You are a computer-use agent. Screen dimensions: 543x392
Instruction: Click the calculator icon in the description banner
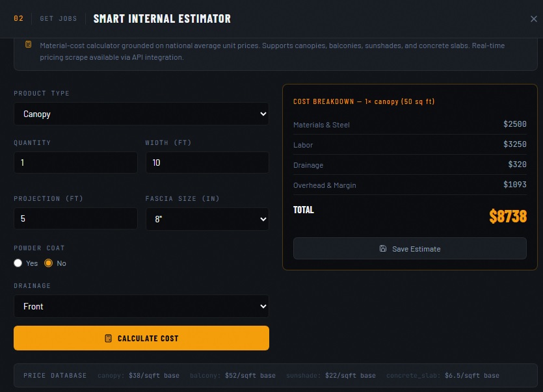coord(28,45)
